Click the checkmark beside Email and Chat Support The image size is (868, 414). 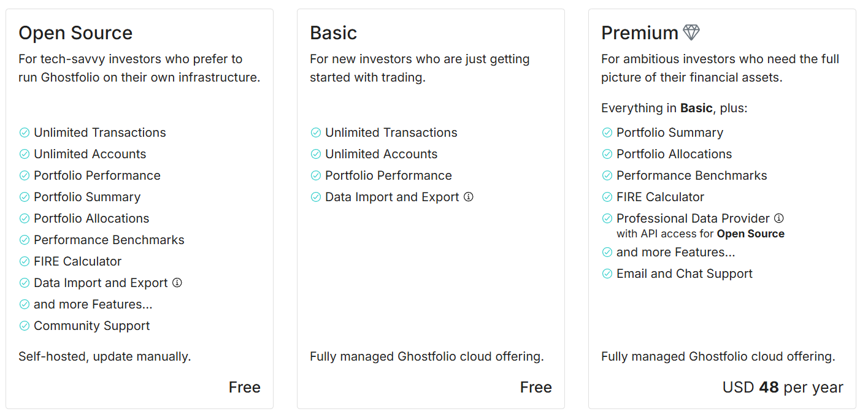[606, 274]
